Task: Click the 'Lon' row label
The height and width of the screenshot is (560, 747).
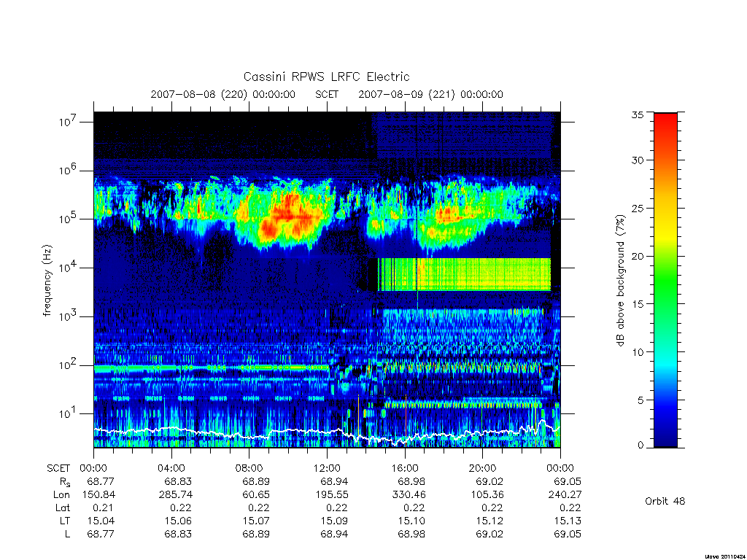Action: point(61,495)
